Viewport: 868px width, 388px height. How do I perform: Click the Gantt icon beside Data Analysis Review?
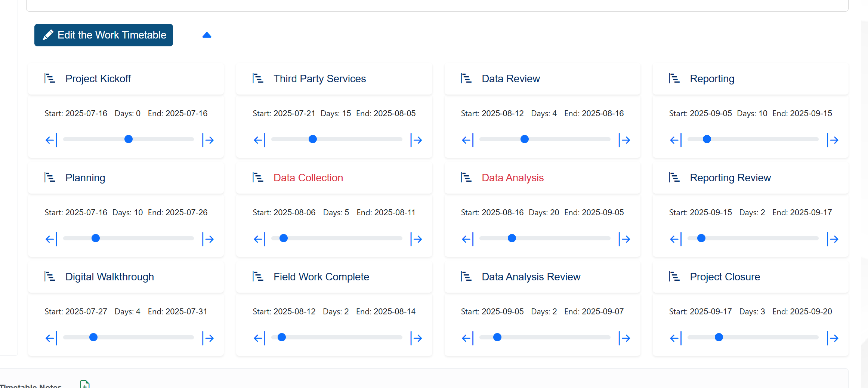(466, 277)
